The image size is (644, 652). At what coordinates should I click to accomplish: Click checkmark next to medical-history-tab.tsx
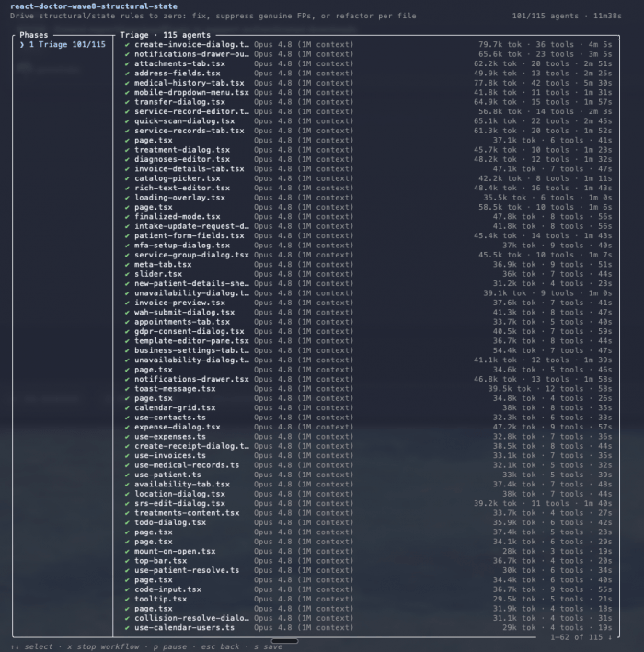point(127,83)
